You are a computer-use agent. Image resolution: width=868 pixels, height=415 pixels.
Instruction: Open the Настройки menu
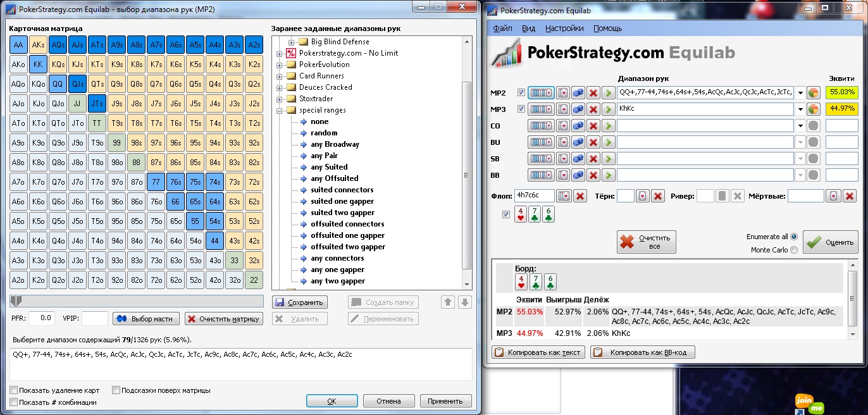(564, 28)
